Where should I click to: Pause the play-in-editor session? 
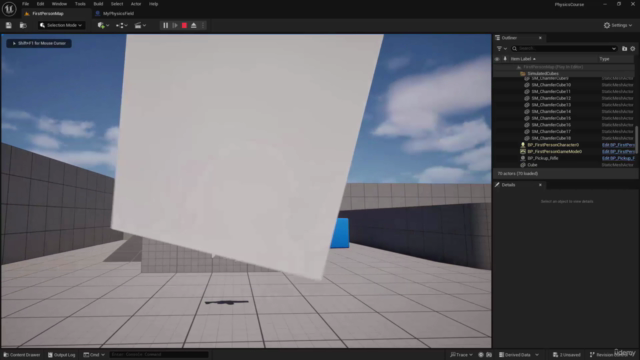pos(165,25)
